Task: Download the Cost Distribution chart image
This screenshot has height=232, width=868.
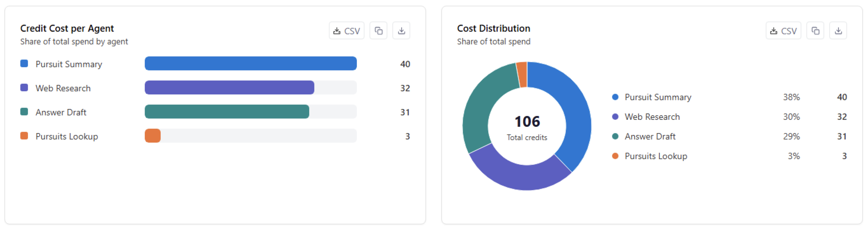Action: pos(838,31)
